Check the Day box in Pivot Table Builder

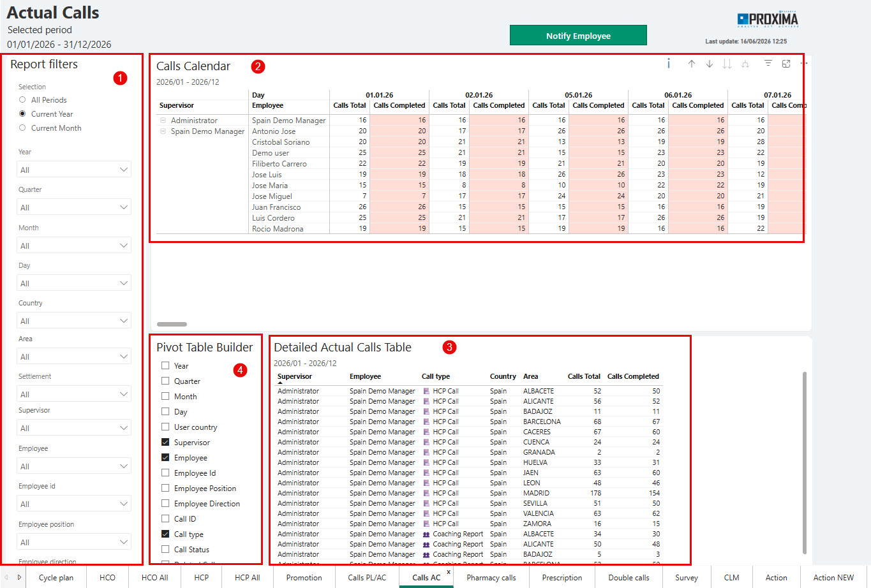(165, 412)
